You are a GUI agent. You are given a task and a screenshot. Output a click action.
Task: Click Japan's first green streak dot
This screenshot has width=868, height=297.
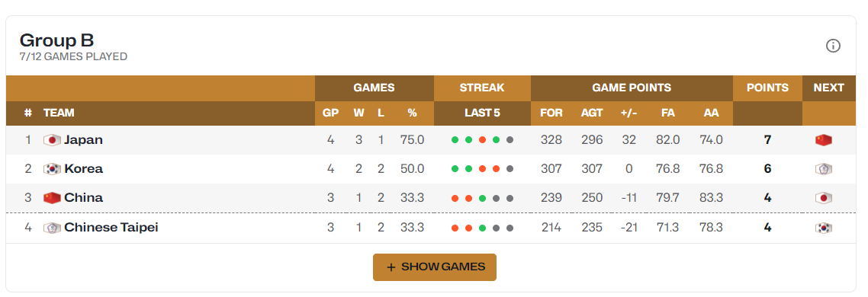tap(455, 140)
